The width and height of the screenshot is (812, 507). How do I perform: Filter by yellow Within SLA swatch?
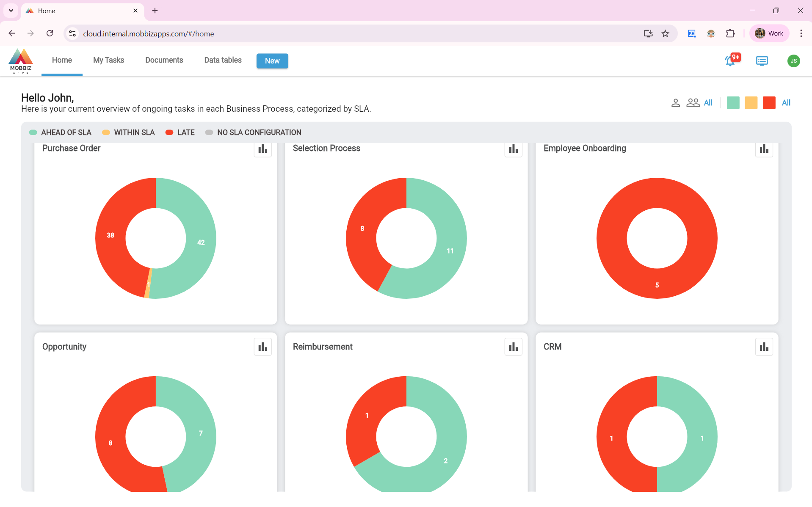click(x=751, y=103)
